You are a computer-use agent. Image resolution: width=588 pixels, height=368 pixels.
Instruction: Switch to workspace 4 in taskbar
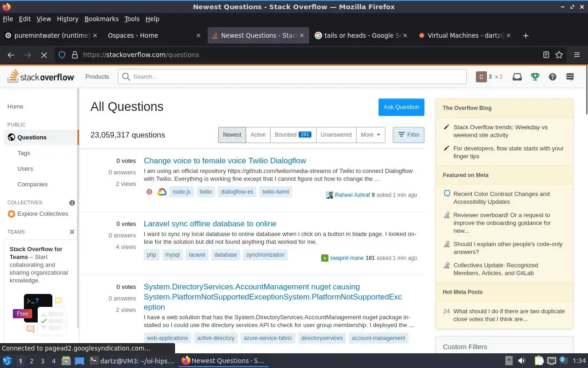[53, 361]
